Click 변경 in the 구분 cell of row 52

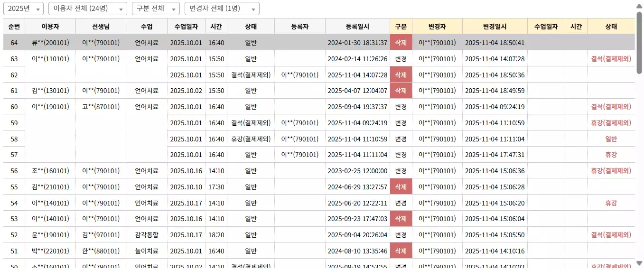pos(401,235)
